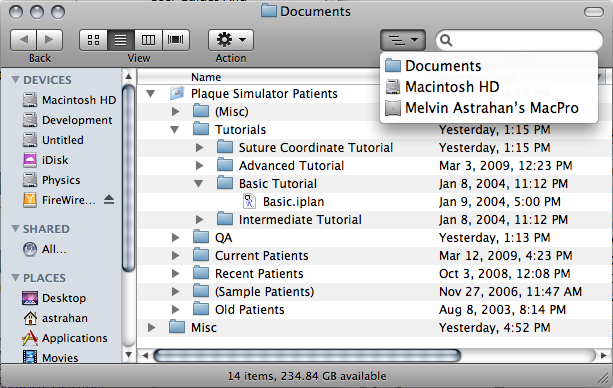Screen dimensions: 613x388
Task: Expand the Advanced Tutorial folder
Action: point(199,165)
